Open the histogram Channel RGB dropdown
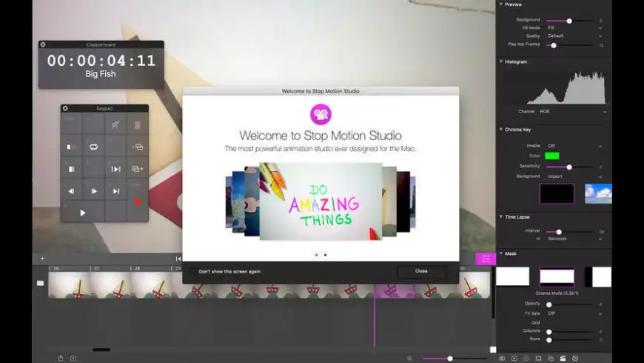This screenshot has width=644, height=363. 572,111
